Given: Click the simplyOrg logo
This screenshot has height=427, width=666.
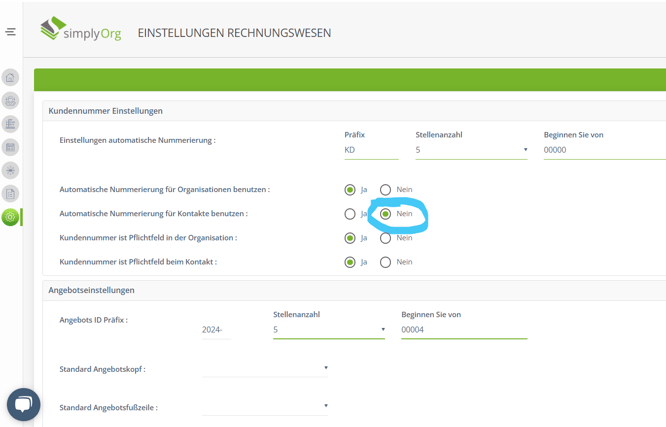Looking at the screenshot, I should coord(80,30).
